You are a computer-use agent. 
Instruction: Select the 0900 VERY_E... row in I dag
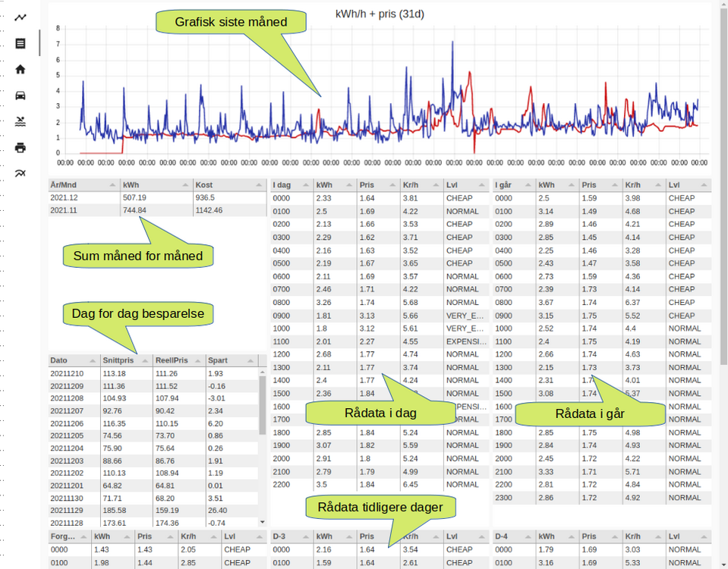coord(380,316)
